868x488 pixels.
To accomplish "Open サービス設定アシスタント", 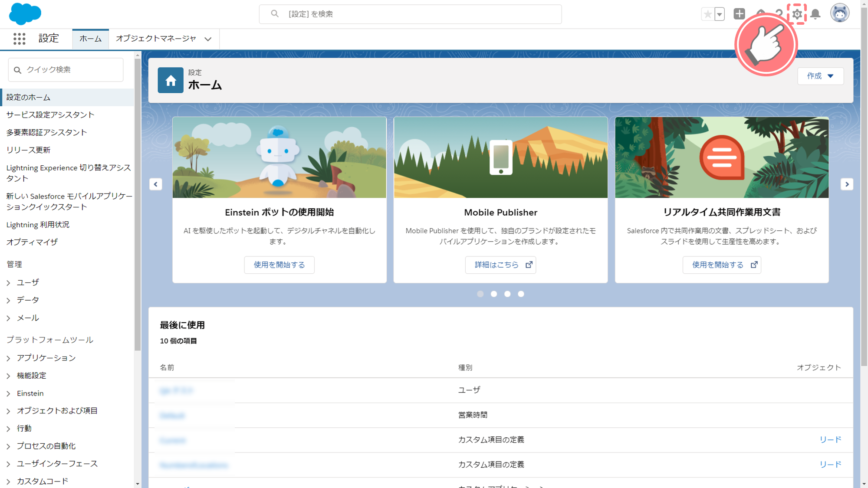I will [50, 115].
